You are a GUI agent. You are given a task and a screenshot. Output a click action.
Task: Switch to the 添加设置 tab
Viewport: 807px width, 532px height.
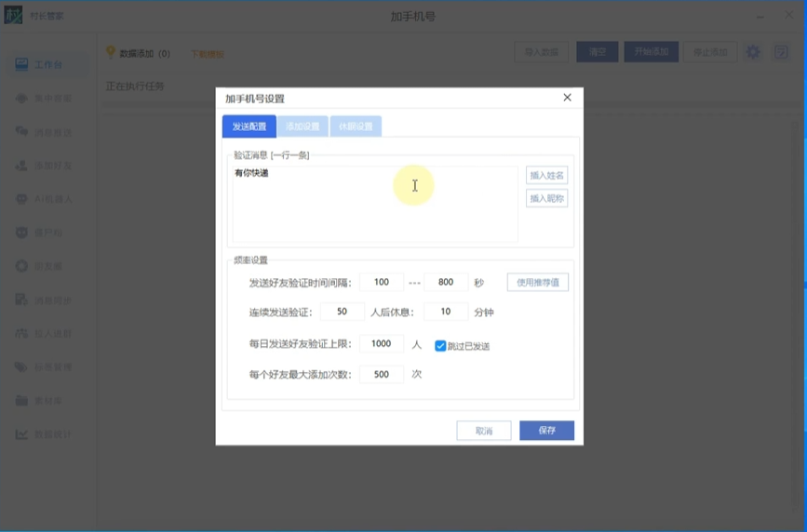[303, 126]
